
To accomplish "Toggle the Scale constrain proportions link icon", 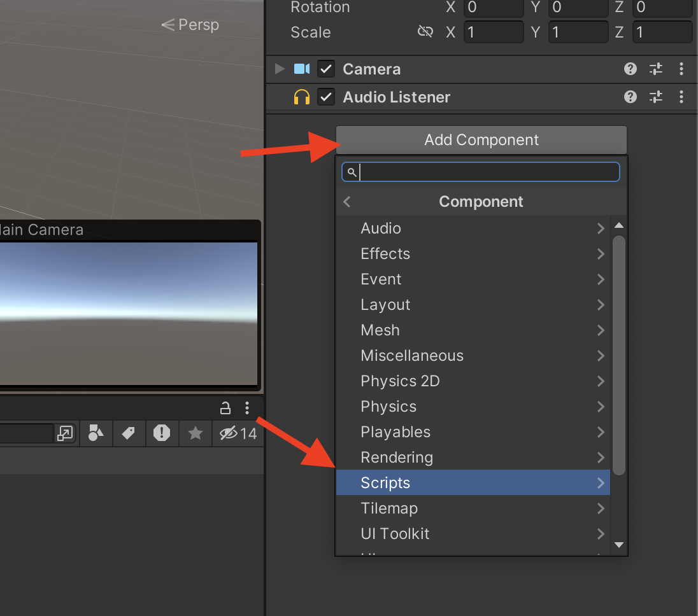I will (x=425, y=31).
